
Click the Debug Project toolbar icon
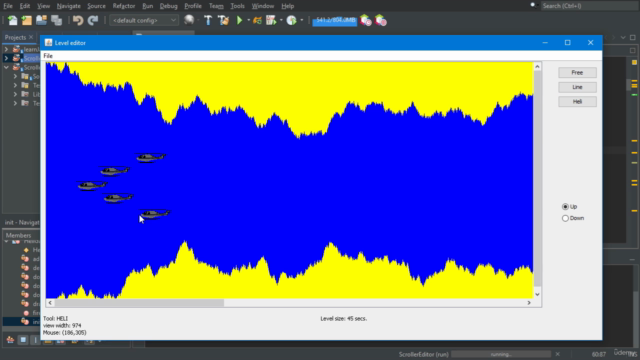(257, 20)
